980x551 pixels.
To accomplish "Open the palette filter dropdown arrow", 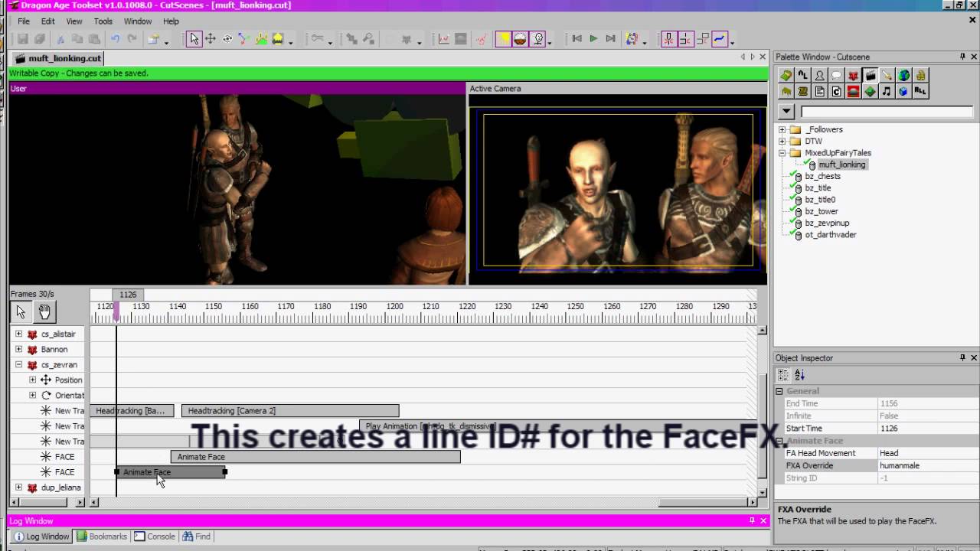I will click(786, 112).
